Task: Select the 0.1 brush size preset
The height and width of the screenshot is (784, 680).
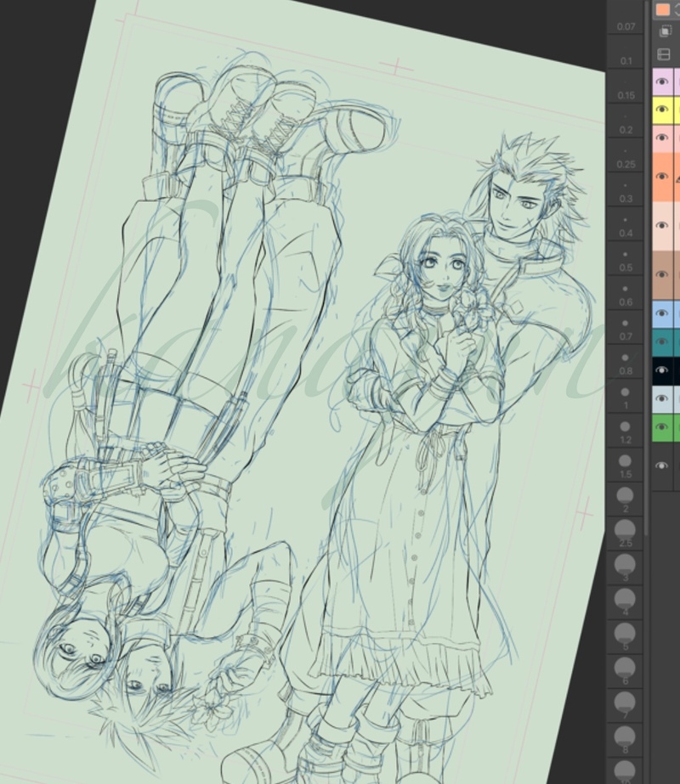Action: [626, 52]
